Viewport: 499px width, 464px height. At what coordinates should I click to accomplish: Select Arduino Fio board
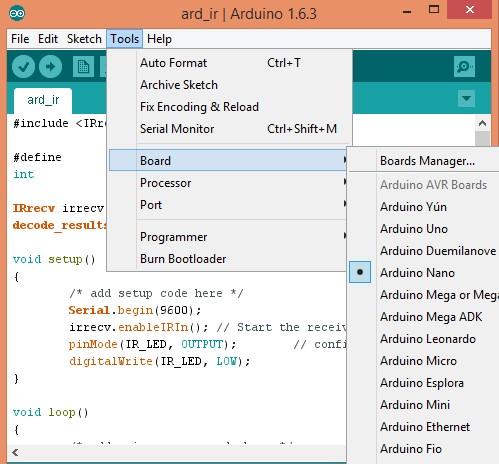(423, 449)
